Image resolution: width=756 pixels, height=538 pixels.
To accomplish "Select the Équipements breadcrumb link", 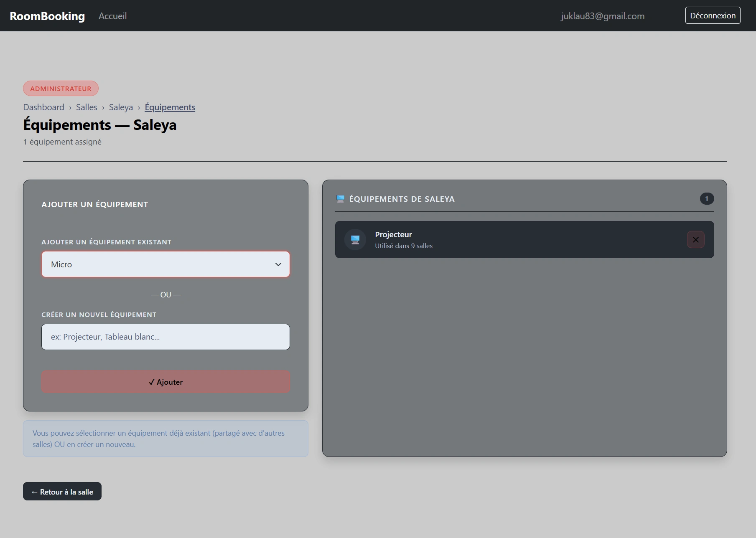I will coord(170,107).
